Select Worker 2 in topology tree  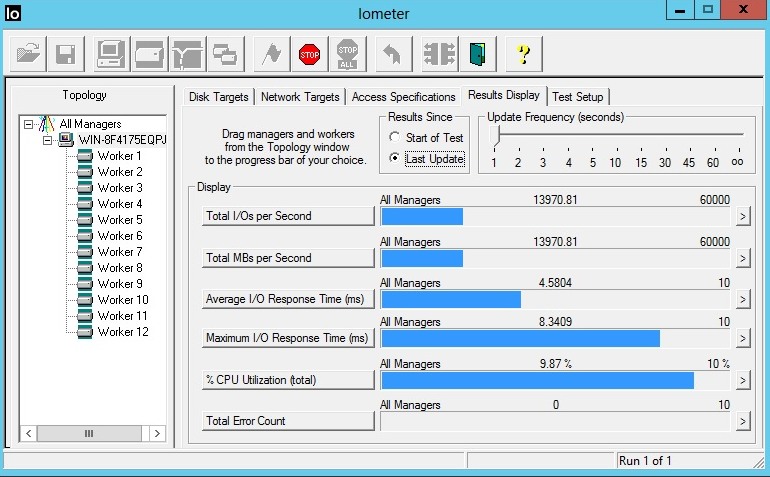(120, 172)
